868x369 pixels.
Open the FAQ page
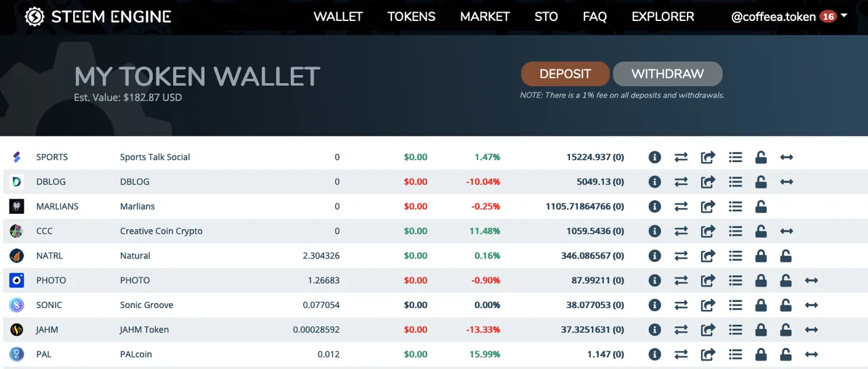point(595,17)
